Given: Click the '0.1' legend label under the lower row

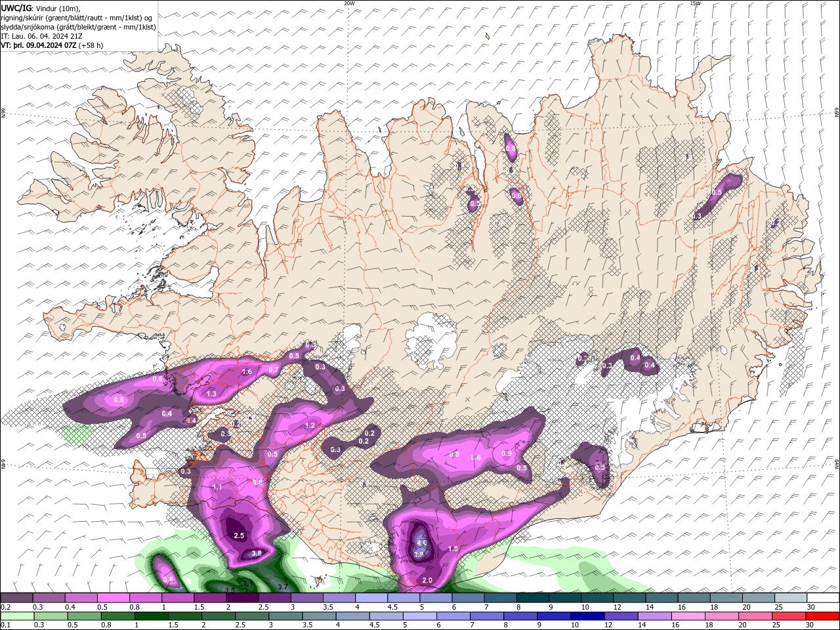Looking at the screenshot, I should click(x=5, y=625).
